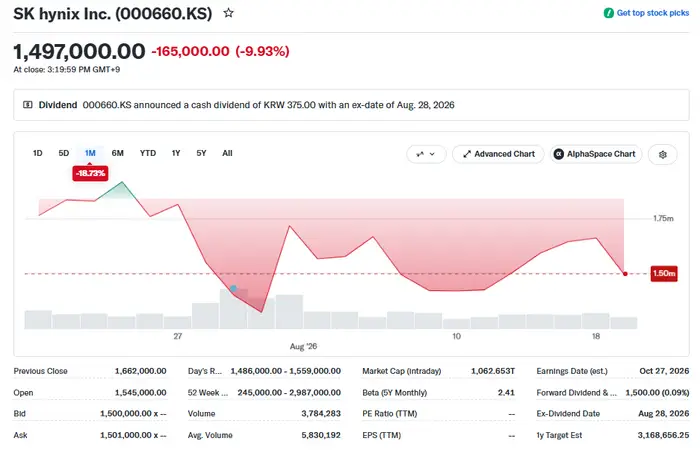Screen dimensions: 700x450
Task: Select the 5D range tab
Action: click(x=64, y=153)
